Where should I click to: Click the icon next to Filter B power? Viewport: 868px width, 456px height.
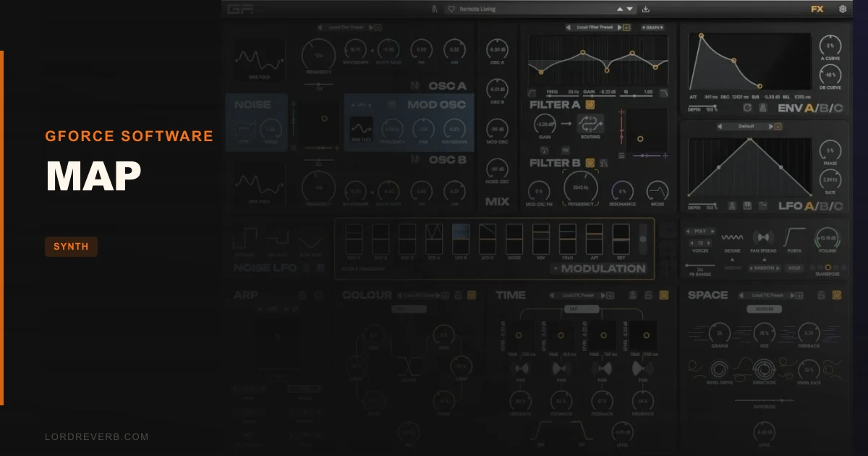(603, 163)
